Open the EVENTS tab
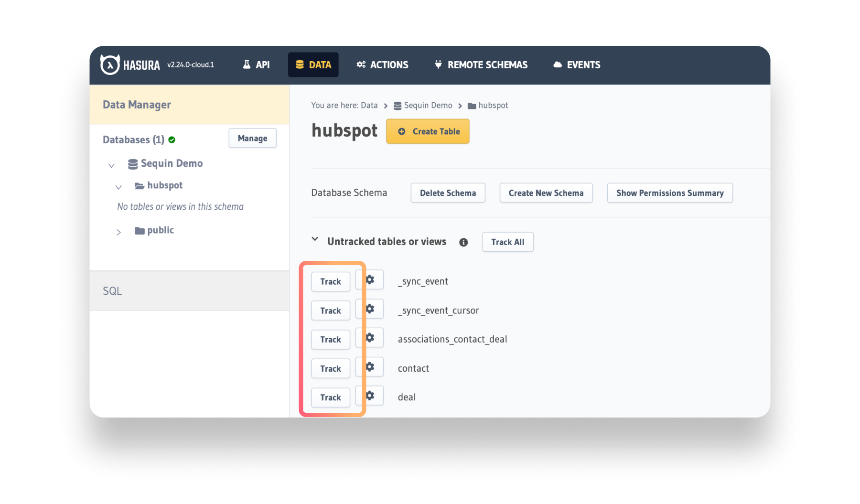The height and width of the screenshot is (504, 860). (x=577, y=64)
